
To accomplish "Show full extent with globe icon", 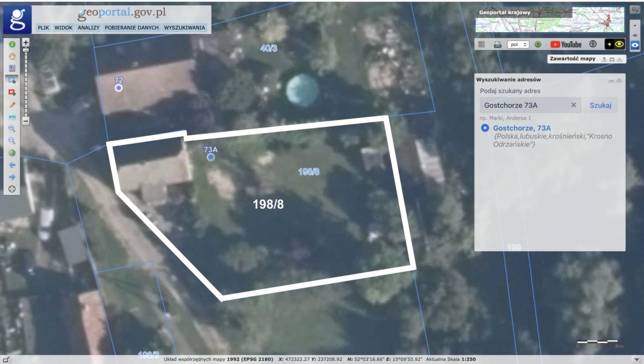I will (x=12, y=153).
